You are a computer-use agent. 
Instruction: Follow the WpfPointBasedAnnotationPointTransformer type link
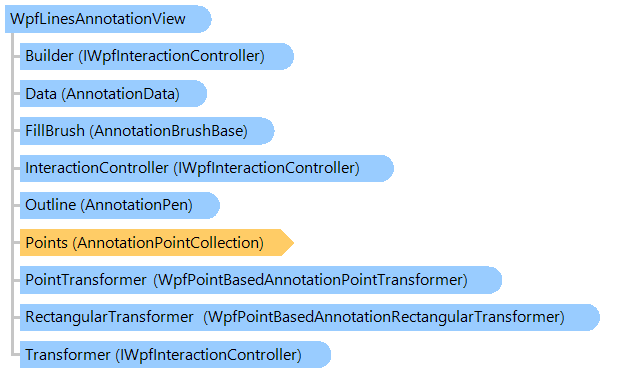[x=310, y=280]
